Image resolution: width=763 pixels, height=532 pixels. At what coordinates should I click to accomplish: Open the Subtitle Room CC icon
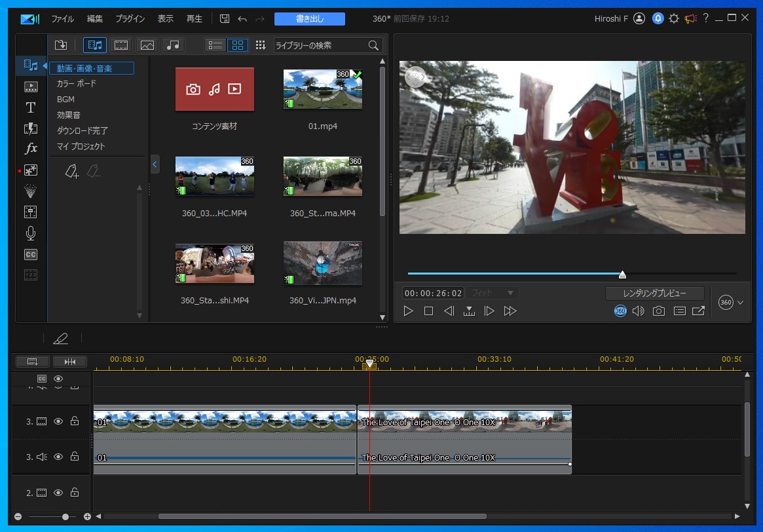[x=31, y=254]
